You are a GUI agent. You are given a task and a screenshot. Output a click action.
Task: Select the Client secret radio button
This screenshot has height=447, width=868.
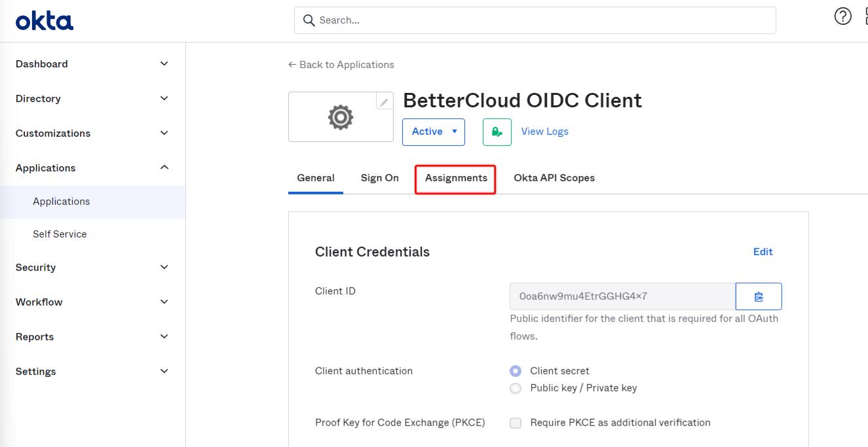point(516,370)
